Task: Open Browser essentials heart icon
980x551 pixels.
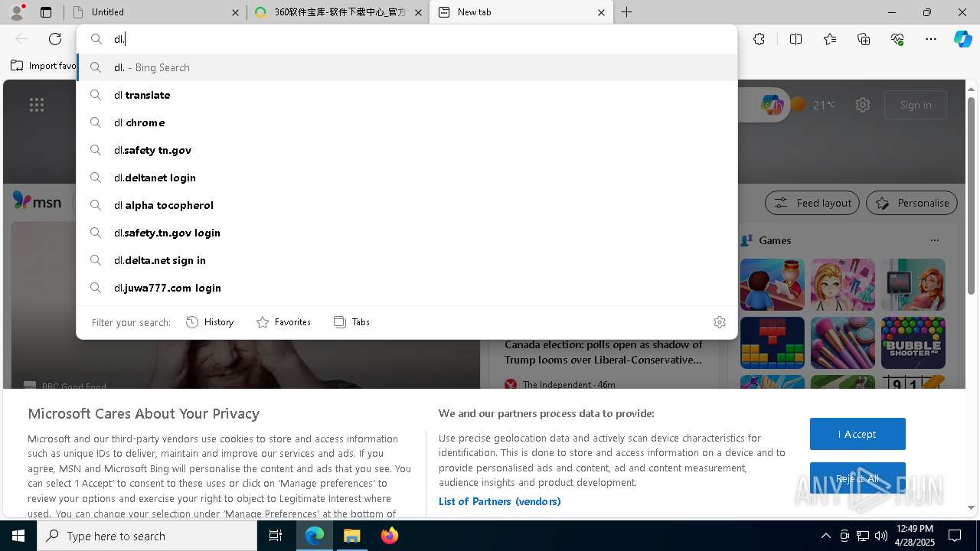Action: pos(897,39)
